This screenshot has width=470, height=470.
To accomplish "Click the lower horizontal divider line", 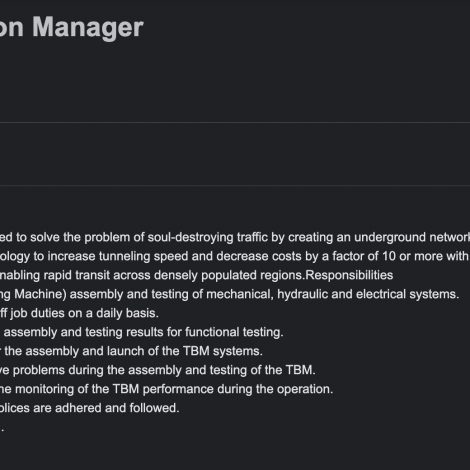I will pyautogui.click(x=235, y=185).
